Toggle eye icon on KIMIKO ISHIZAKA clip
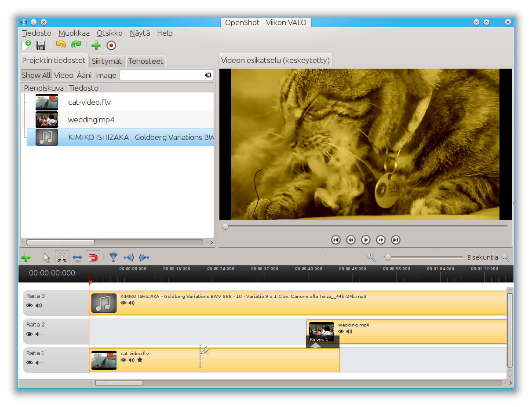The height and width of the screenshot is (407, 532). coord(124,303)
